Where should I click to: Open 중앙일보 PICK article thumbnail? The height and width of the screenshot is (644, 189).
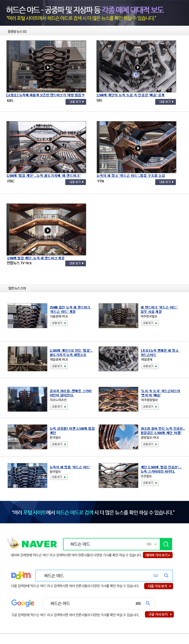click(x=118, y=437)
